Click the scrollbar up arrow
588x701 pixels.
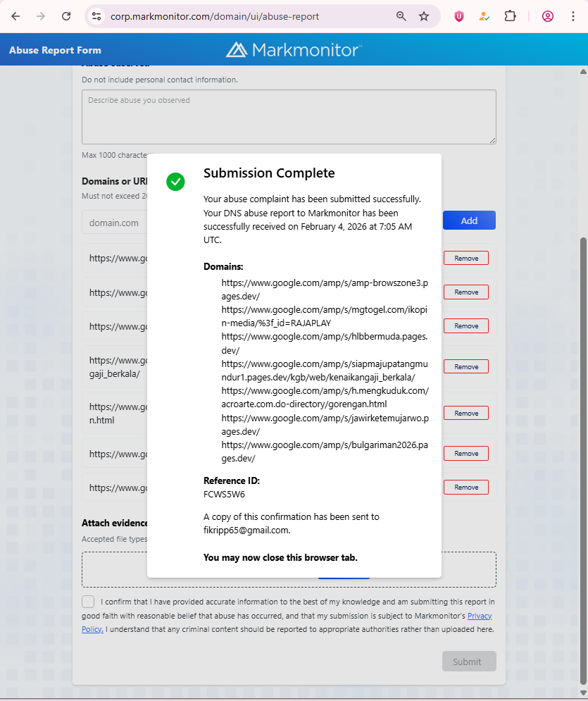pos(583,72)
